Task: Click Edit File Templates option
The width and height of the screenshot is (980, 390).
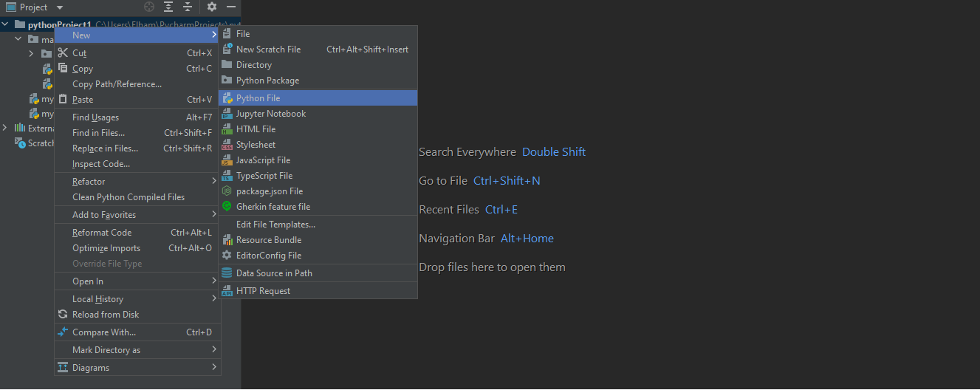Action: (275, 225)
